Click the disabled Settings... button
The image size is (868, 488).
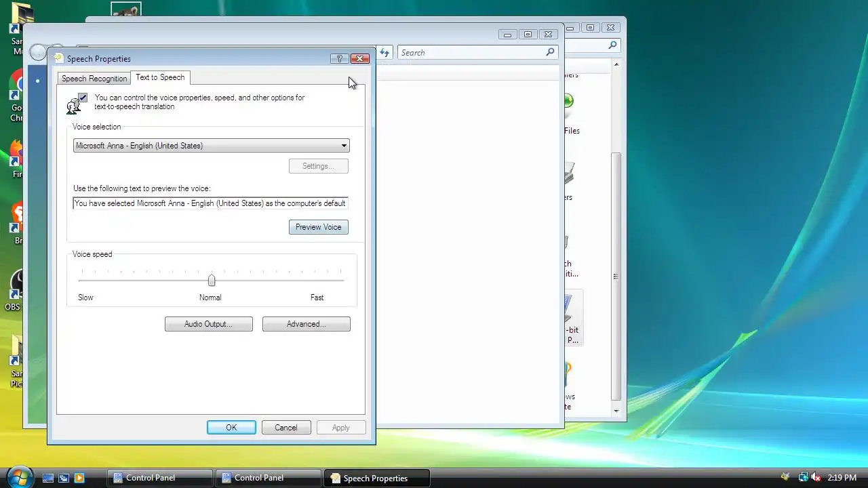point(319,166)
